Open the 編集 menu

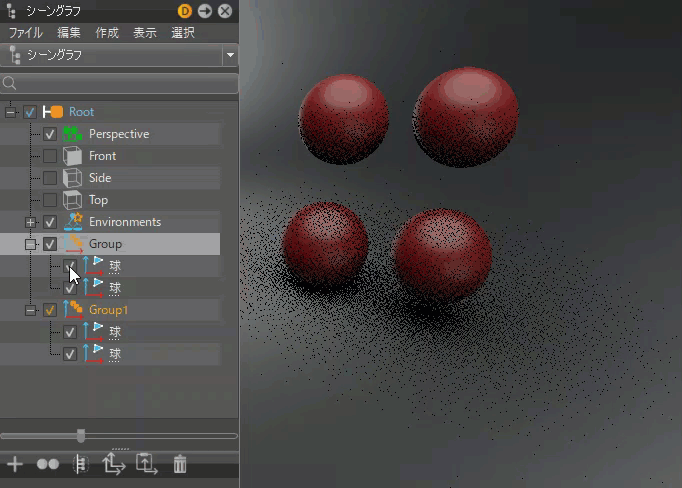(69, 33)
